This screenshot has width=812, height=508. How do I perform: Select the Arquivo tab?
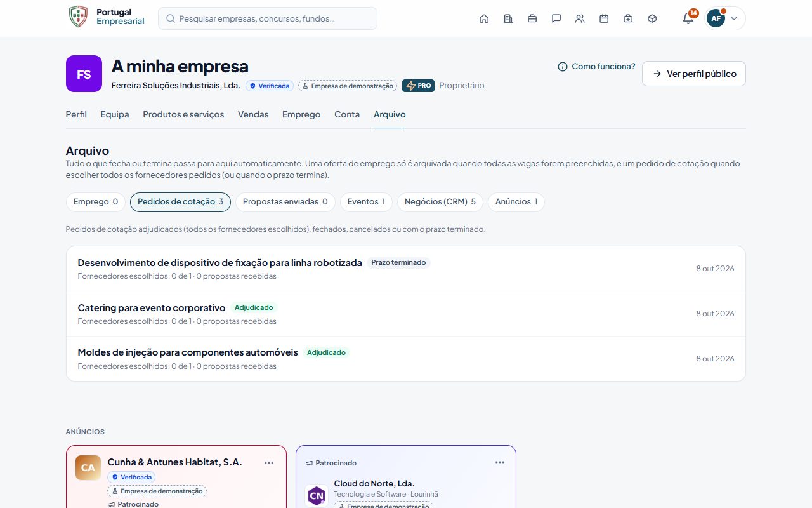click(x=390, y=114)
